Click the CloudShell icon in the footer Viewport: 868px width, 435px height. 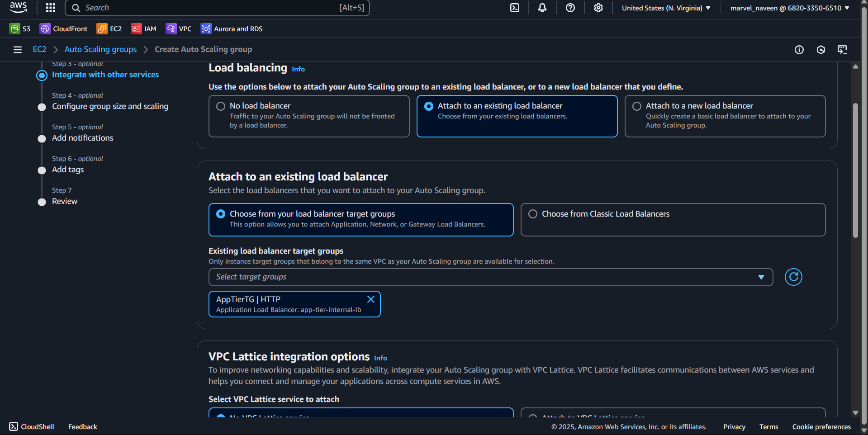point(14,426)
